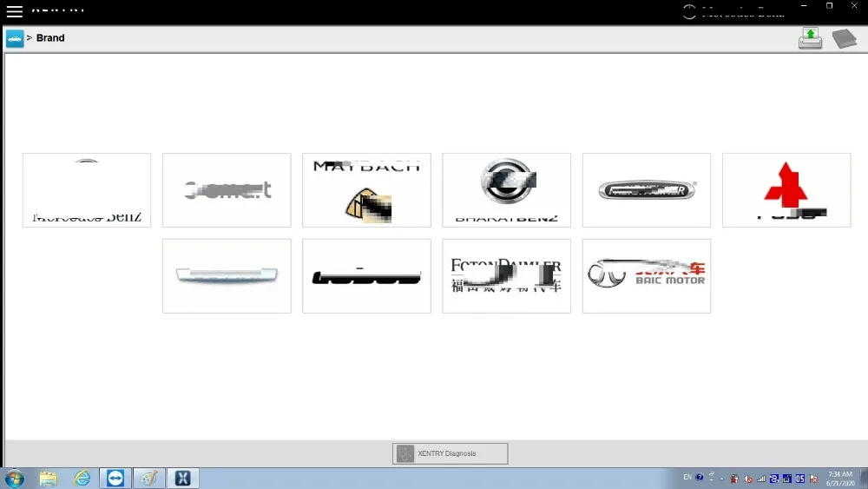
Task: Open the Action Center flag tray icon
Action: (813, 479)
